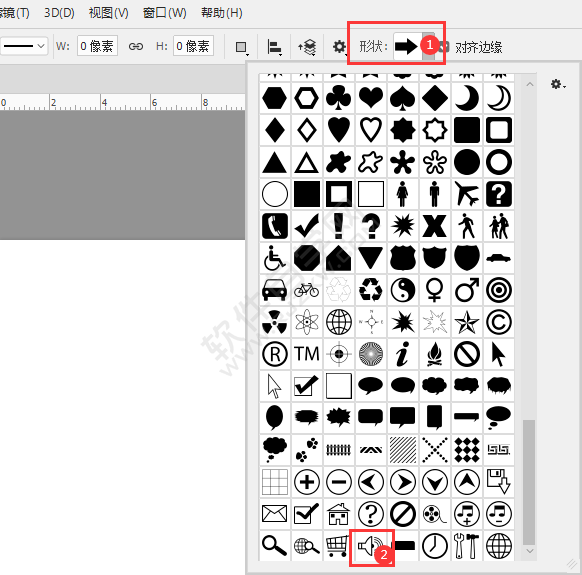Click the shape list scrollbar down arrow

click(530, 551)
